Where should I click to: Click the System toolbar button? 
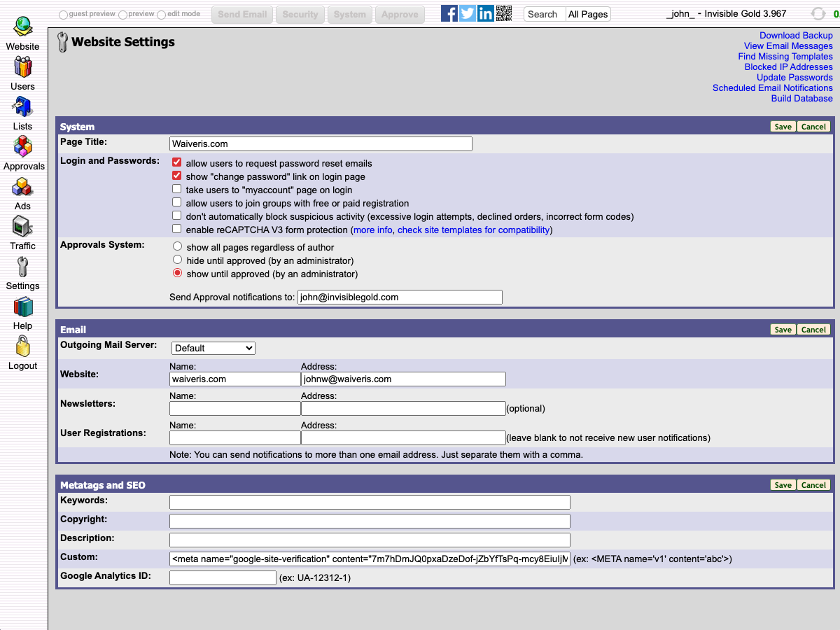pyautogui.click(x=350, y=14)
